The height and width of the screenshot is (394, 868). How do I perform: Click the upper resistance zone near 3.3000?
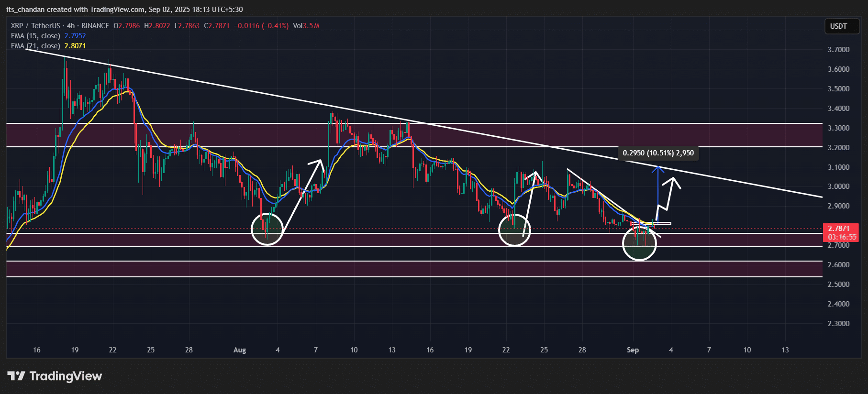coord(414,135)
